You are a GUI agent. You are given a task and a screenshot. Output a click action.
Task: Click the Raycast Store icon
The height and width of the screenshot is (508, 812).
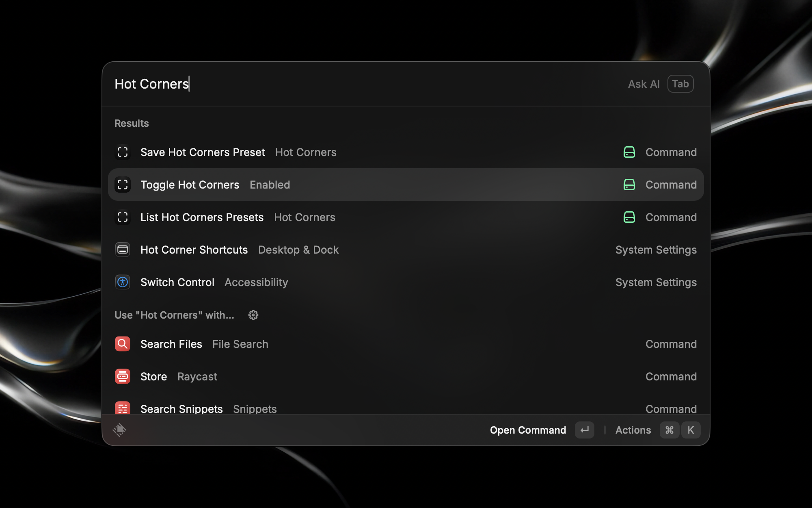click(x=123, y=376)
